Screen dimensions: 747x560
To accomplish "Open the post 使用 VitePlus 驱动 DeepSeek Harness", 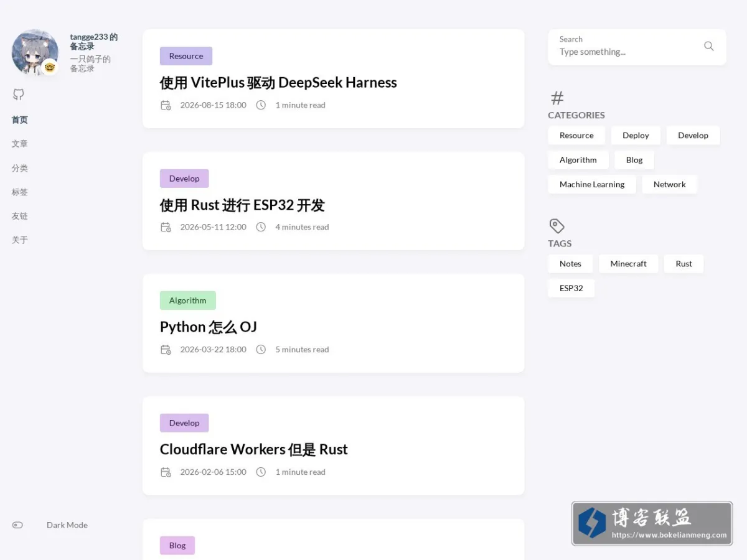I will point(278,82).
